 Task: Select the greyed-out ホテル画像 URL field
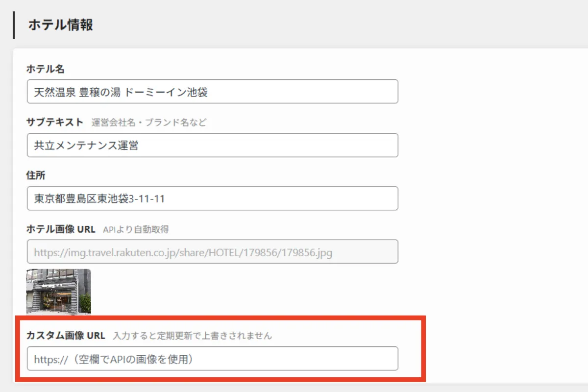tap(212, 252)
